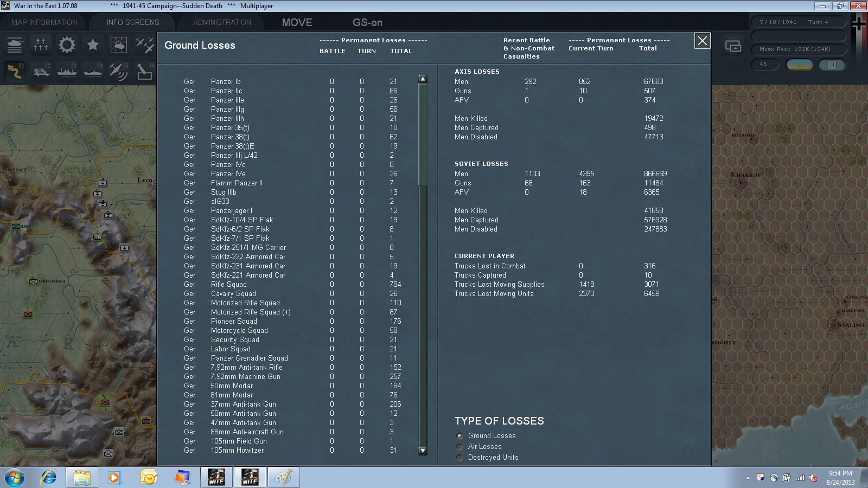This screenshot has width=868, height=488.
Task: Click the window-switch icon near Motor Pool
Action: click(x=733, y=47)
